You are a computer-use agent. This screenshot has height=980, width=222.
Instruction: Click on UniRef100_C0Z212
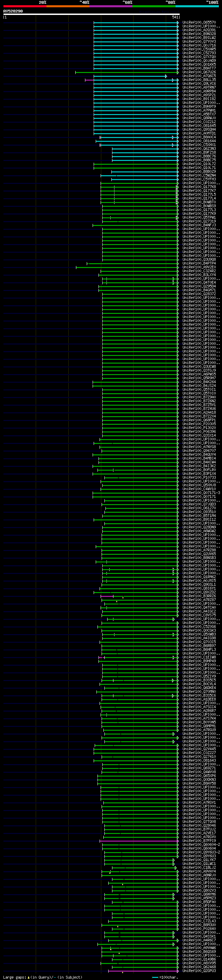tap(199, 122)
